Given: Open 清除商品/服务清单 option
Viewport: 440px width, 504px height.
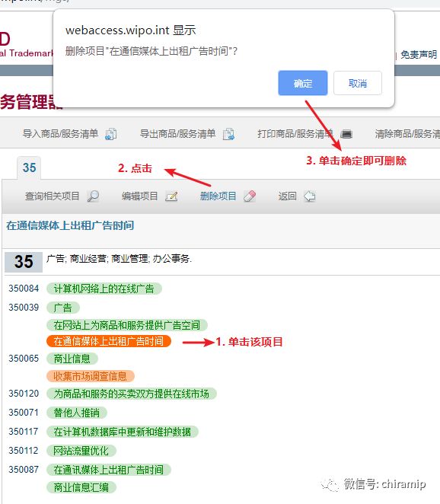Looking at the screenshot, I should coord(407,133).
